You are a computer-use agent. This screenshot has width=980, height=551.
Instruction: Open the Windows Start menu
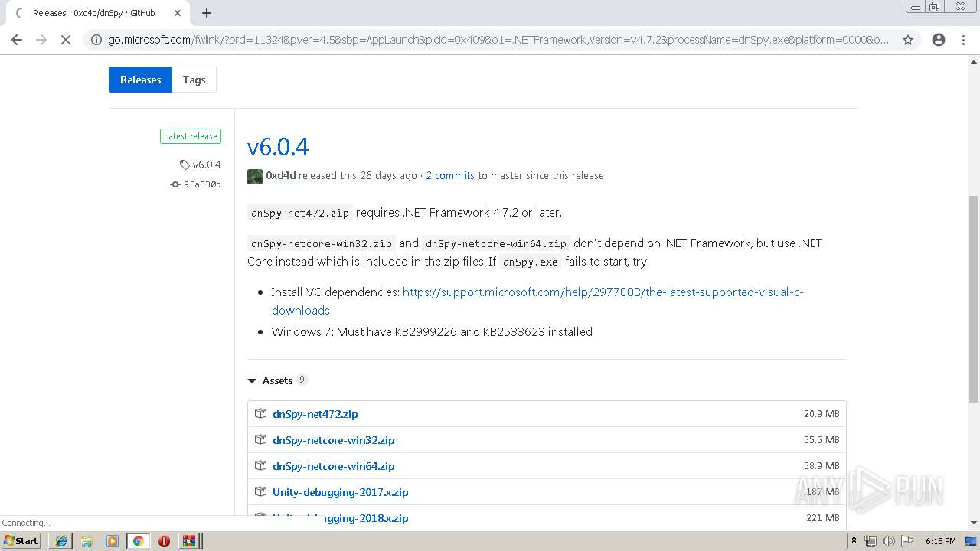click(21, 540)
